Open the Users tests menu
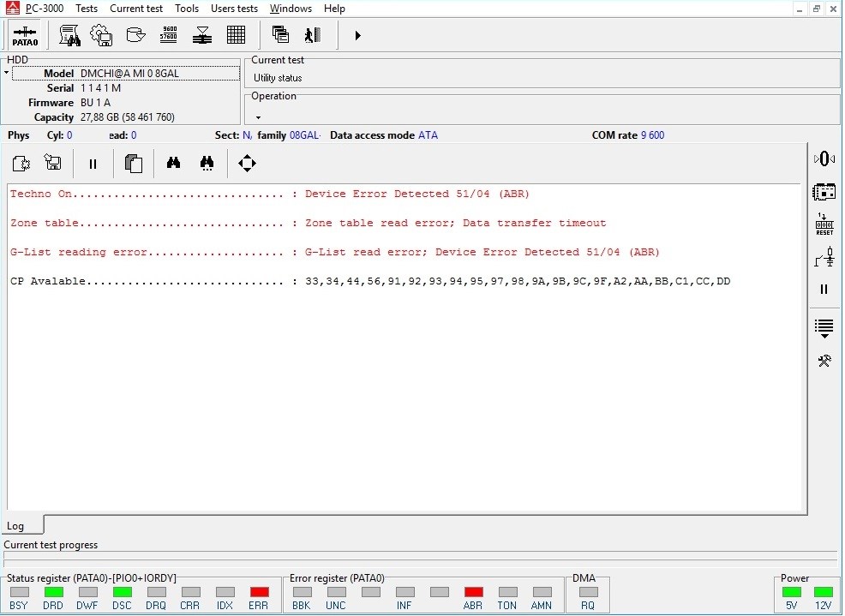The width and height of the screenshot is (845, 616). [x=234, y=9]
